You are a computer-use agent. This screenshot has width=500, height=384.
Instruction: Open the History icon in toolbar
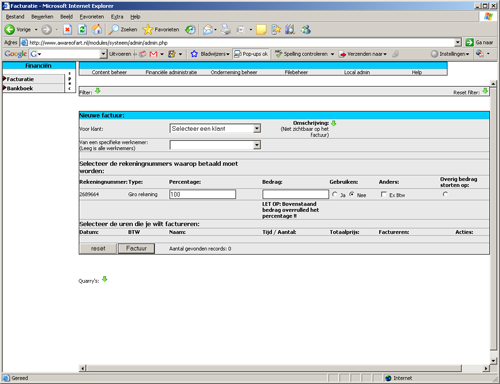pyautogui.click(x=190, y=30)
